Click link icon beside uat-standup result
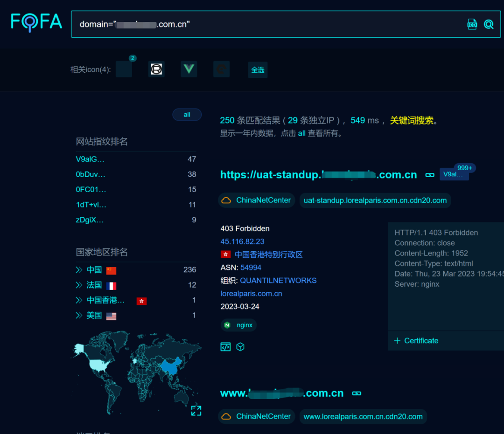 (430, 175)
